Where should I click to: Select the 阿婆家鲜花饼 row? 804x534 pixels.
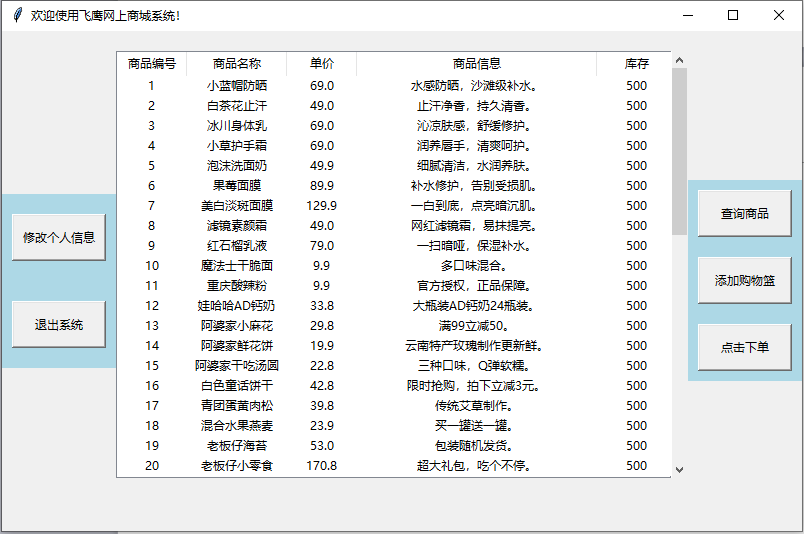tap(394, 346)
